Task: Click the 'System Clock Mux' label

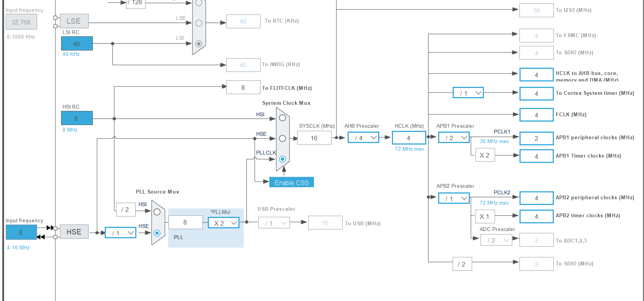Action: [286, 103]
